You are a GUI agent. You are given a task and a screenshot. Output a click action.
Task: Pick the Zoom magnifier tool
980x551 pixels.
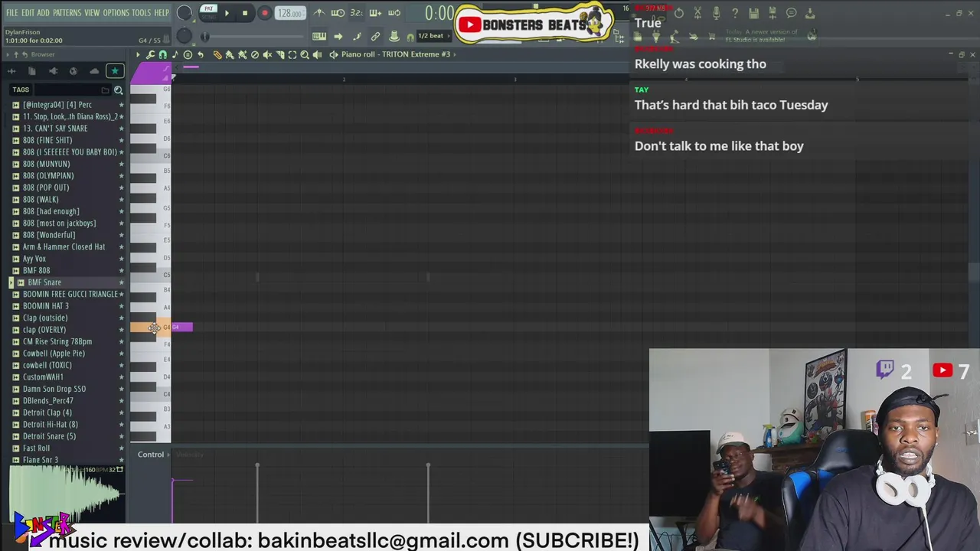click(305, 54)
